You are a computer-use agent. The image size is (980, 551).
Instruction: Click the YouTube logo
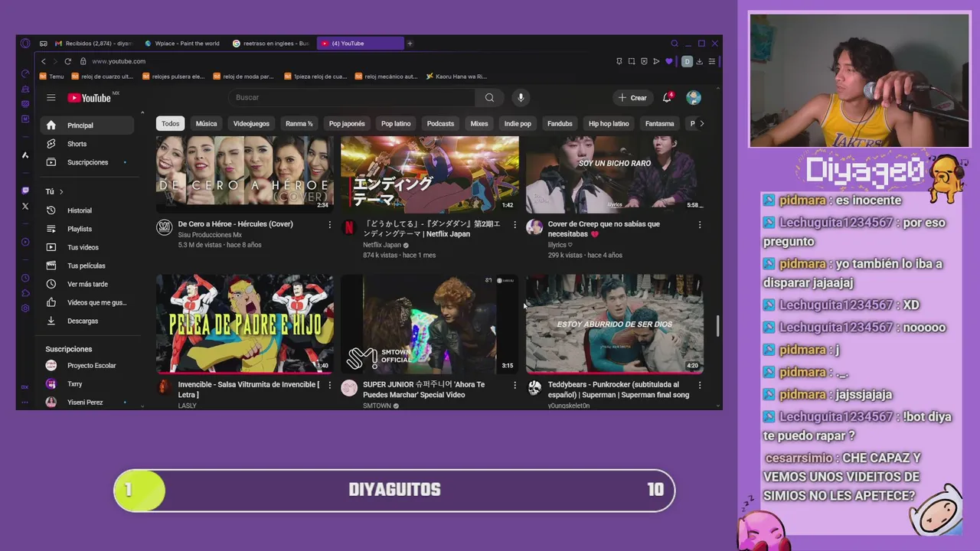(x=90, y=97)
